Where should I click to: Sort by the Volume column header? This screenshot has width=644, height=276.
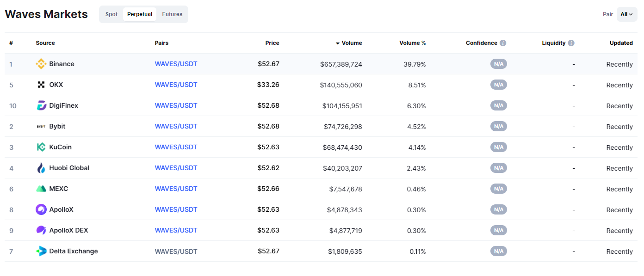tap(352, 43)
